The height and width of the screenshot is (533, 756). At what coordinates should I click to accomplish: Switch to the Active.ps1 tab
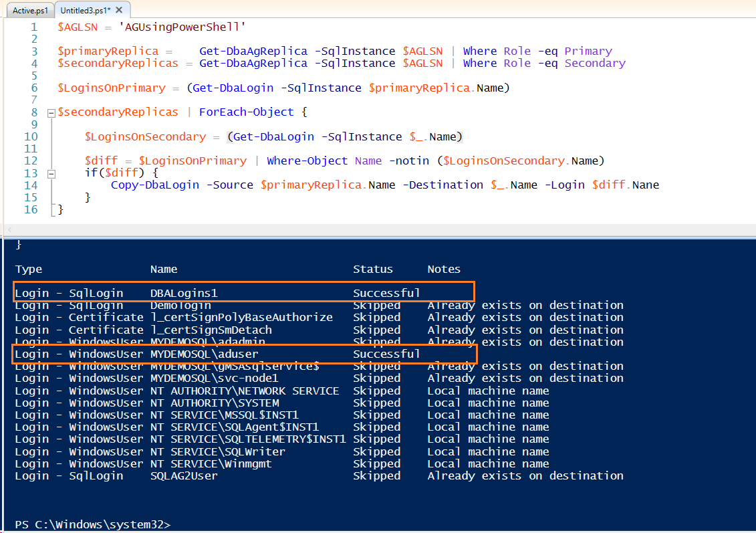[x=29, y=11]
